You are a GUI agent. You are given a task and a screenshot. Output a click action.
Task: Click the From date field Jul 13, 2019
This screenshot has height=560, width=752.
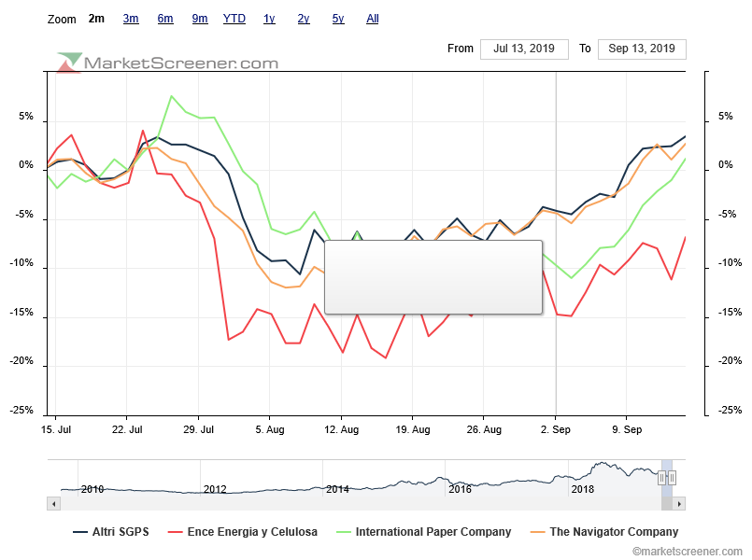click(x=524, y=49)
